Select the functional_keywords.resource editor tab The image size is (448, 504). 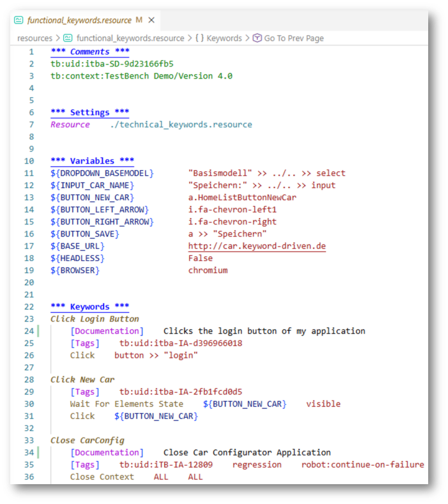85,20
